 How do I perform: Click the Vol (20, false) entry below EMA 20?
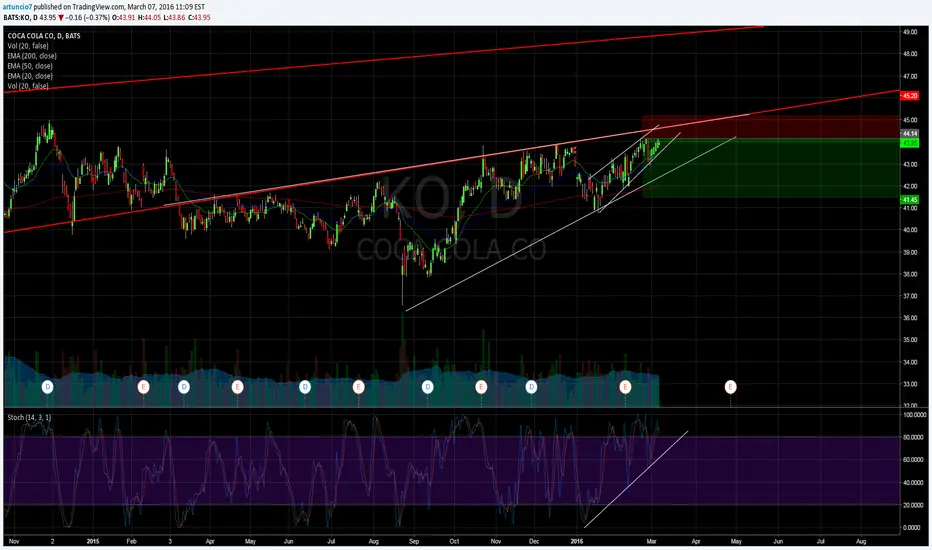28,86
